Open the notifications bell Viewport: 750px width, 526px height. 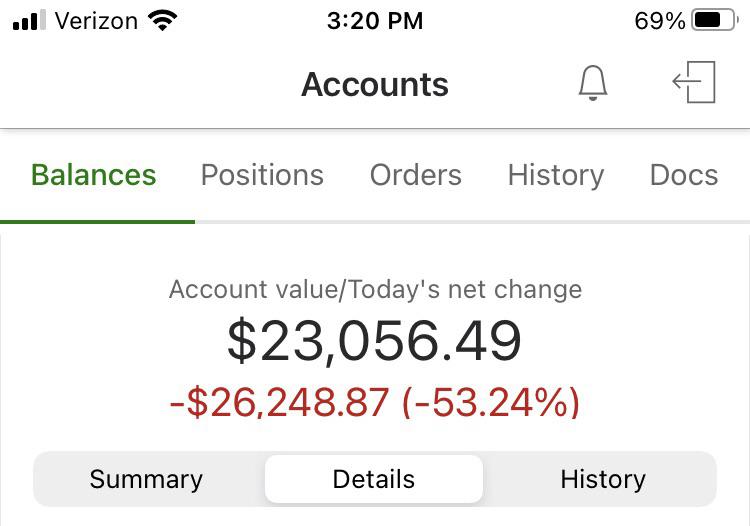pos(593,84)
